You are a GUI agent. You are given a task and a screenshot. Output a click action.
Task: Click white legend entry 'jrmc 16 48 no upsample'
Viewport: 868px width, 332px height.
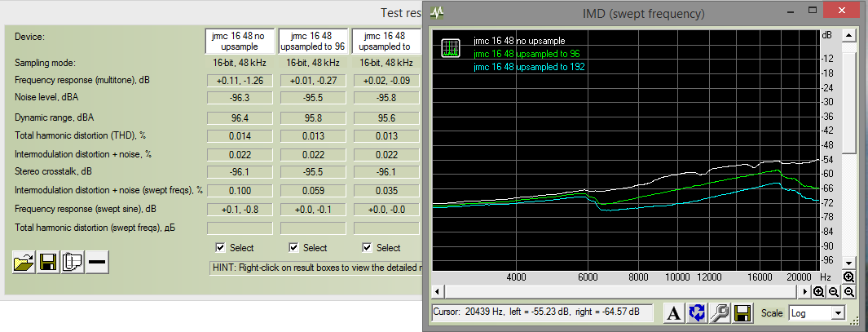click(x=519, y=41)
